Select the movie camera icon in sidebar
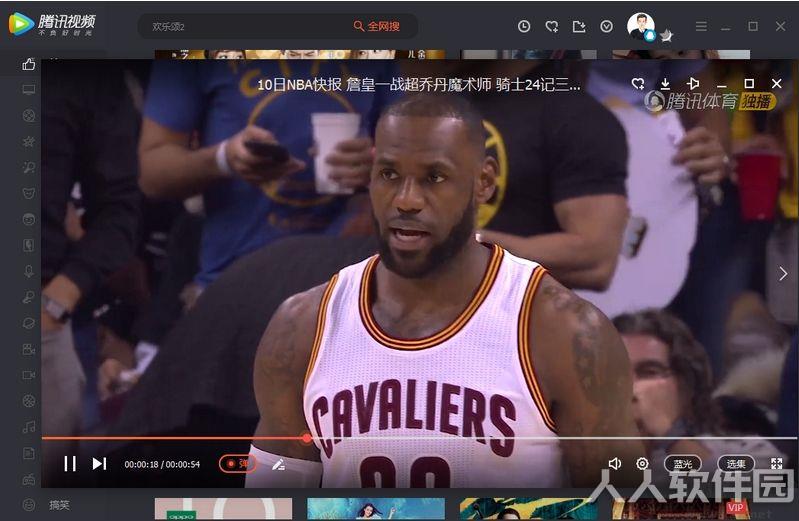 [x=29, y=349]
